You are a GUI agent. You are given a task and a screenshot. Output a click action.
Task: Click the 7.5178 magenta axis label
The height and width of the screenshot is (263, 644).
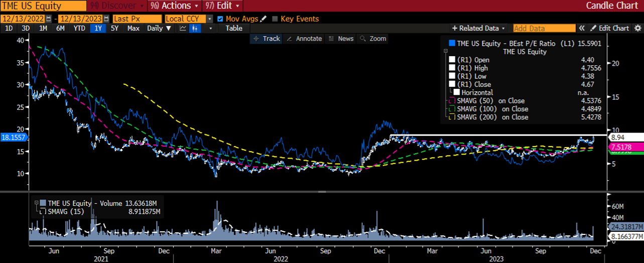point(626,147)
